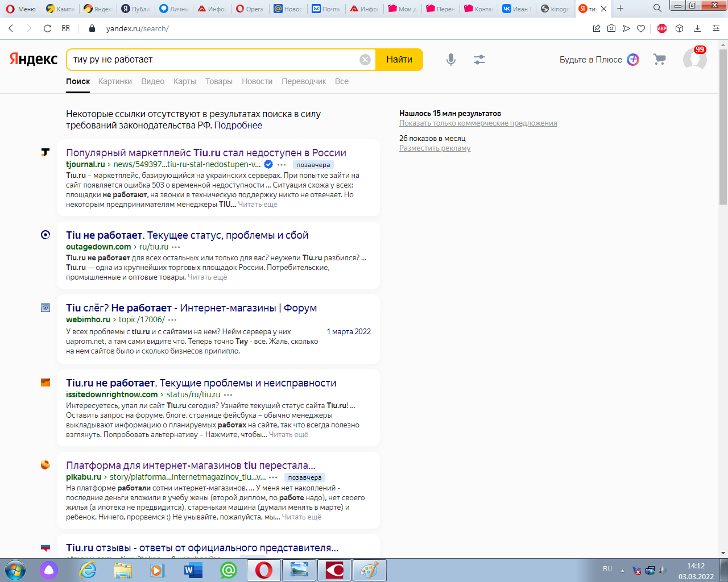Switch to the Новости tab

point(257,81)
